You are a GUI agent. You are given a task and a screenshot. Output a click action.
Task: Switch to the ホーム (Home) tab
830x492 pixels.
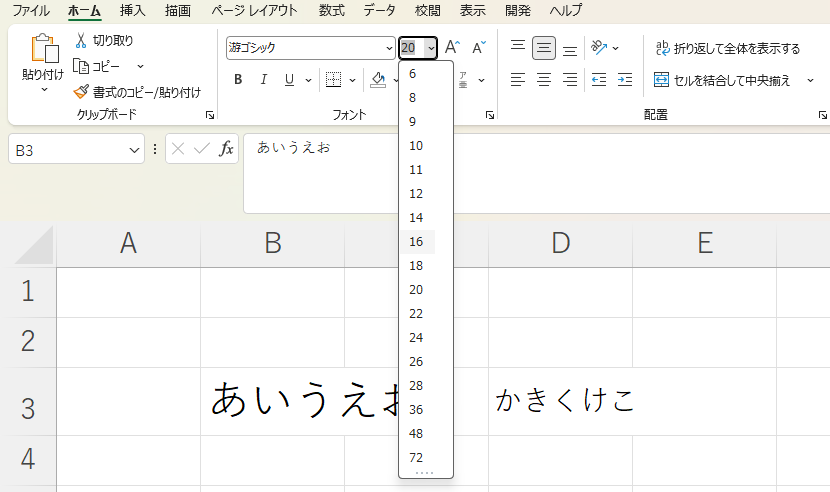(x=85, y=11)
